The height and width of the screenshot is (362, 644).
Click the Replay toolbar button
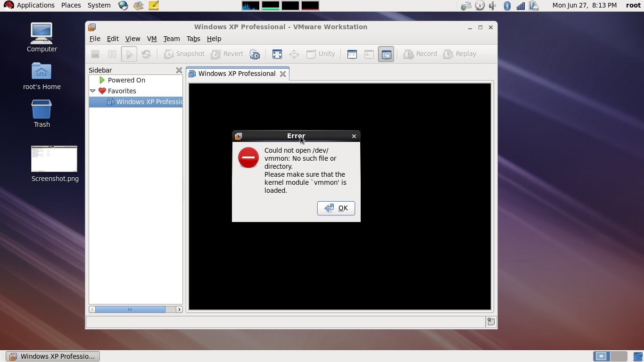[460, 54]
